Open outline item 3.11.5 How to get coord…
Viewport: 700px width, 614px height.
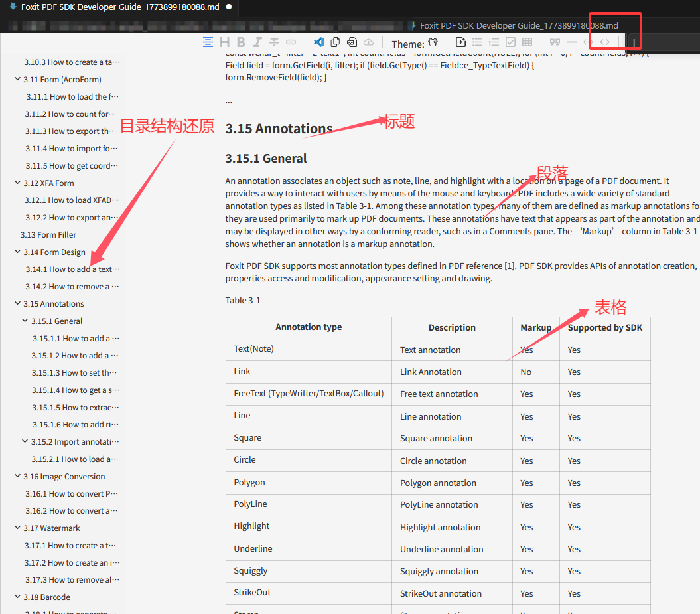click(72, 166)
